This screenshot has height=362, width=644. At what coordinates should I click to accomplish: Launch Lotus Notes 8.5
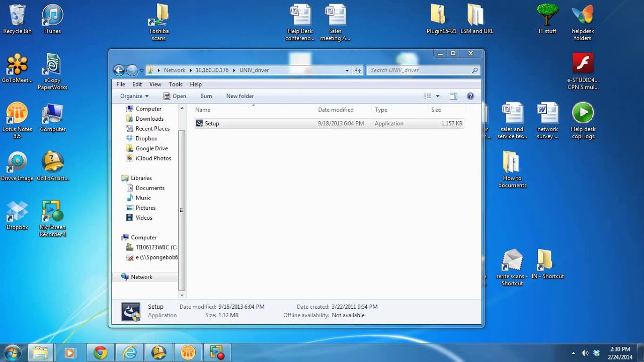(x=17, y=121)
